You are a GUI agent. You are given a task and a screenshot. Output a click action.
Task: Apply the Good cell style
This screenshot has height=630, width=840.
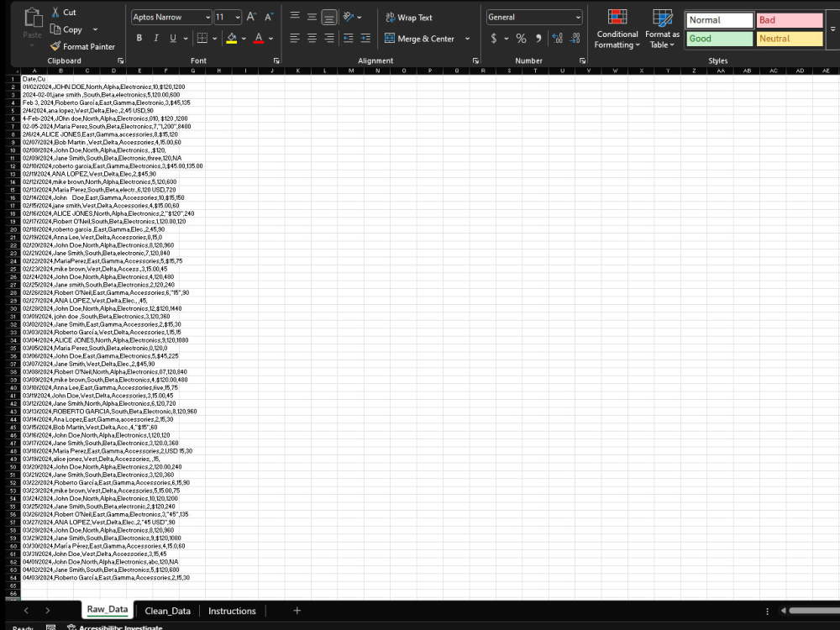pyautogui.click(x=720, y=39)
